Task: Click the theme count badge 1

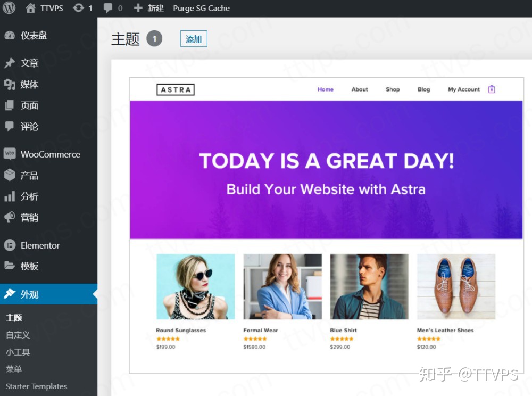Action: click(154, 39)
